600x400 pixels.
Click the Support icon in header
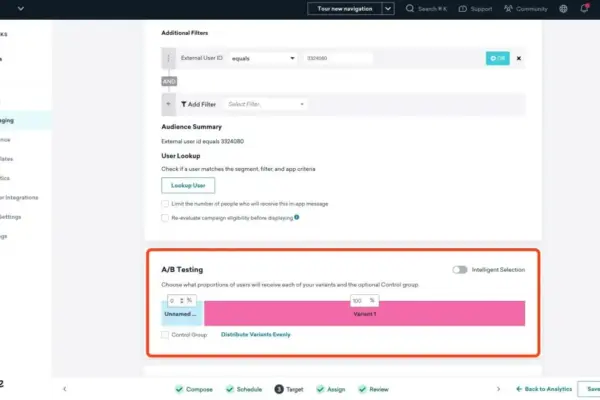coord(463,9)
